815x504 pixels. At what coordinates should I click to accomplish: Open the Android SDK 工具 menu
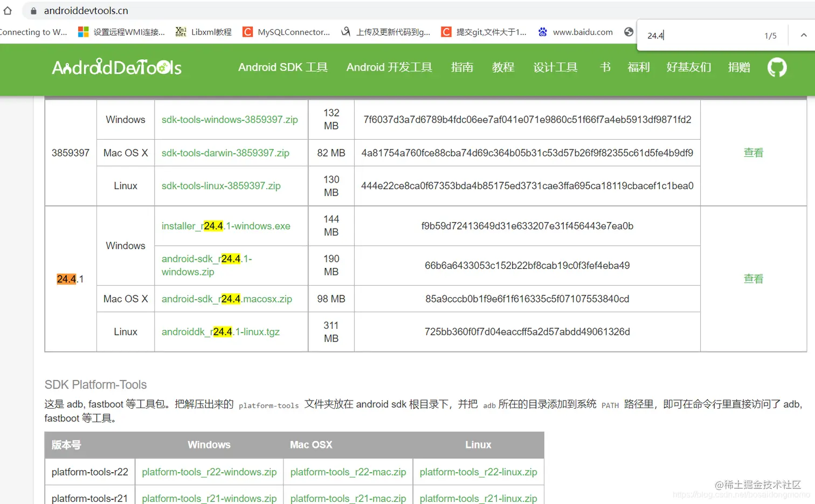[x=282, y=67]
